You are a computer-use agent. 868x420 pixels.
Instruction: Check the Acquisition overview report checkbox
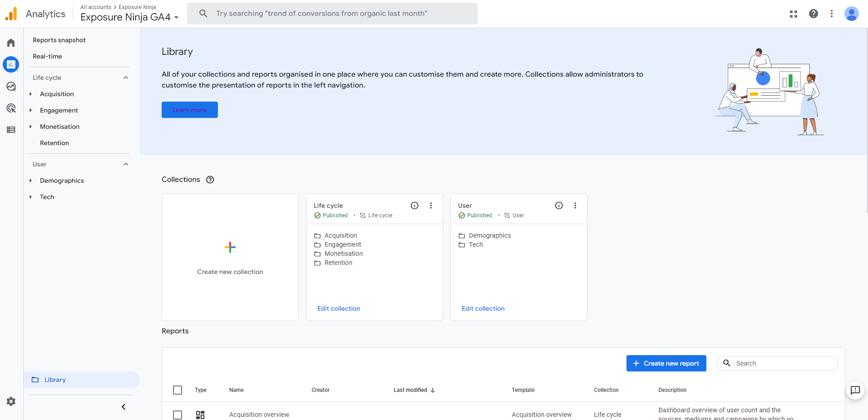pyautogui.click(x=178, y=415)
